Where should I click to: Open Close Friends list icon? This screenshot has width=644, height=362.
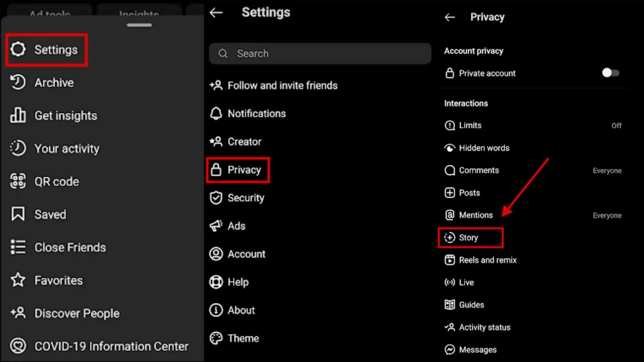tap(18, 247)
